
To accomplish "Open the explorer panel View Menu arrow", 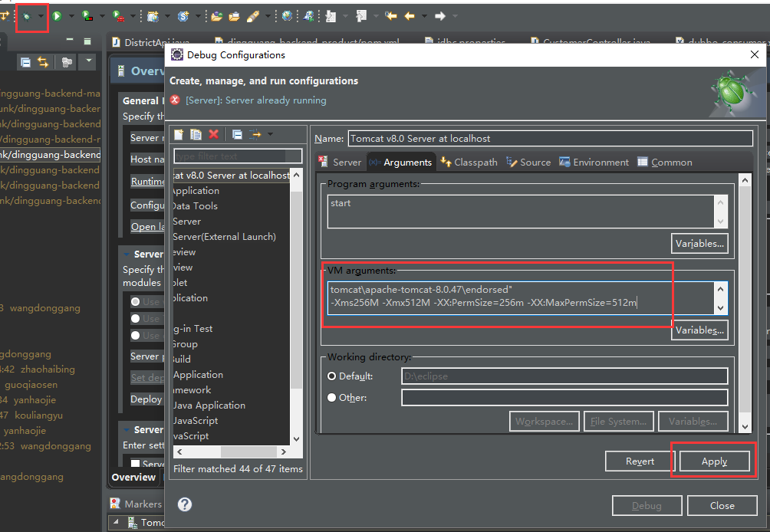I will [89, 61].
